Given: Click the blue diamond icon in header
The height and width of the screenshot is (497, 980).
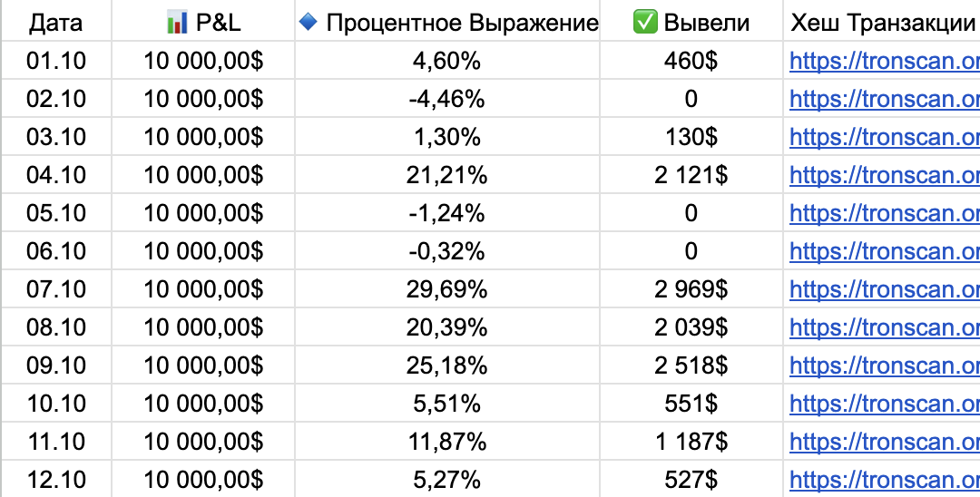Looking at the screenshot, I should (x=308, y=22).
